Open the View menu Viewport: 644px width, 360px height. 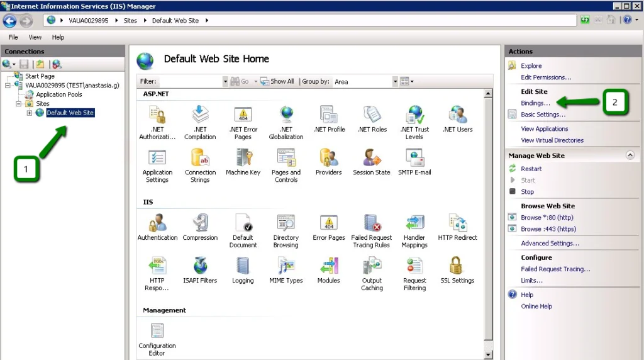pos(35,37)
